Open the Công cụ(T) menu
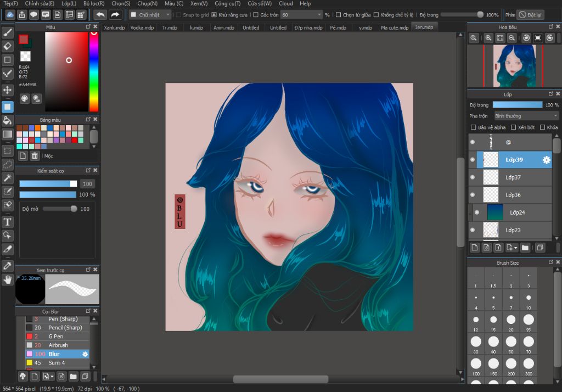The width and height of the screenshot is (562, 392). click(228, 3)
